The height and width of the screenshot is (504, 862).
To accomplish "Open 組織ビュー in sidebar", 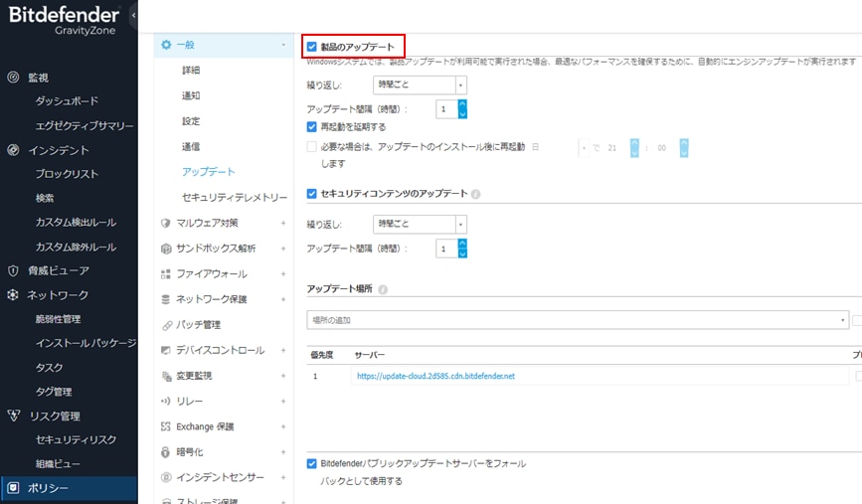I will point(59,464).
